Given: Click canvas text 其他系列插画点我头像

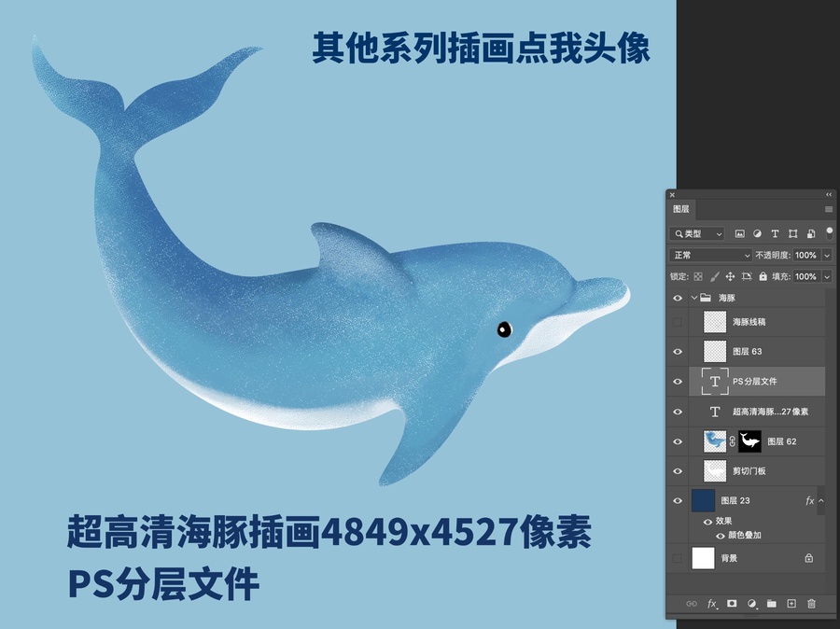Looking at the screenshot, I should pos(481,49).
